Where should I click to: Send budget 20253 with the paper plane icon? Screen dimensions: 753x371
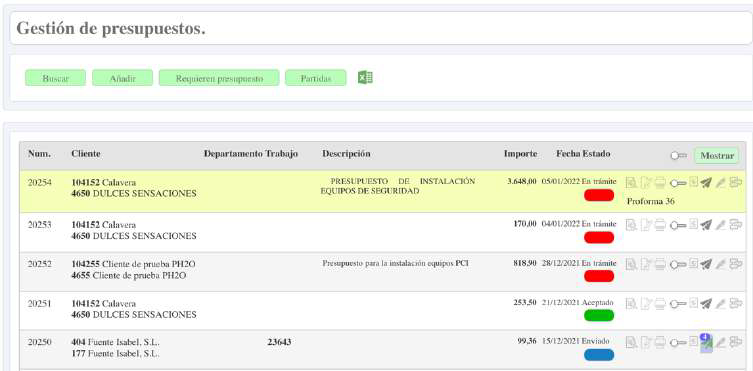705,224
